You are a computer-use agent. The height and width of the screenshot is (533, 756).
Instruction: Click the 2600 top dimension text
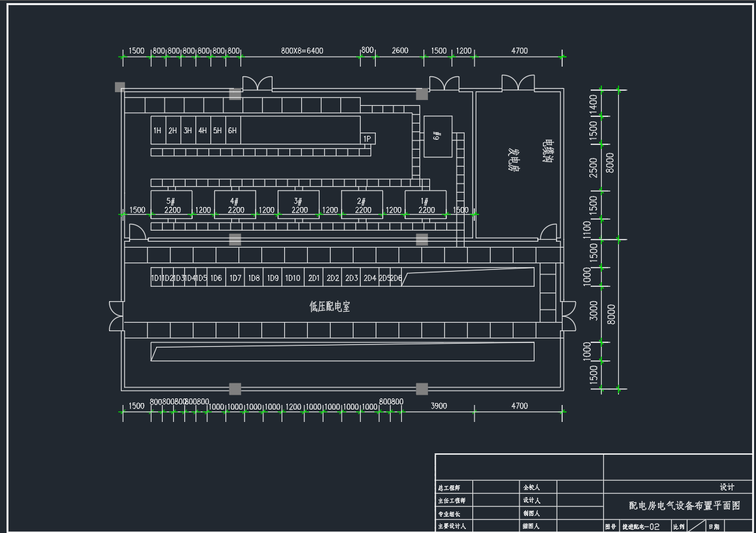pos(399,51)
